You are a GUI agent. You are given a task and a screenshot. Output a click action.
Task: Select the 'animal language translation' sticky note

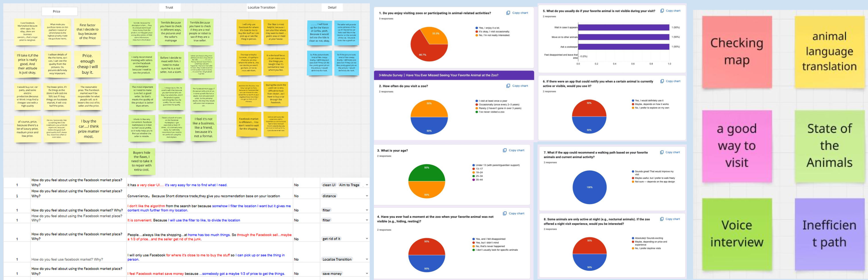[x=829, y=52]
